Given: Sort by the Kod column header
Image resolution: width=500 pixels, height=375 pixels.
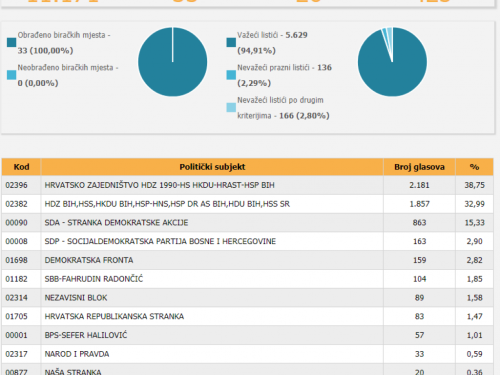Looking at the screenshot, I should (x=21, y=167).
